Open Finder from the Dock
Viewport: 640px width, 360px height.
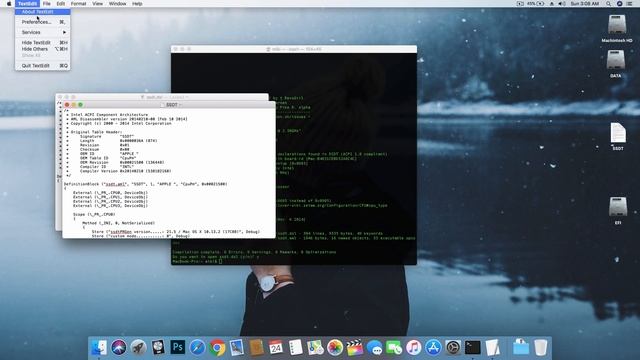pos(99,348)
